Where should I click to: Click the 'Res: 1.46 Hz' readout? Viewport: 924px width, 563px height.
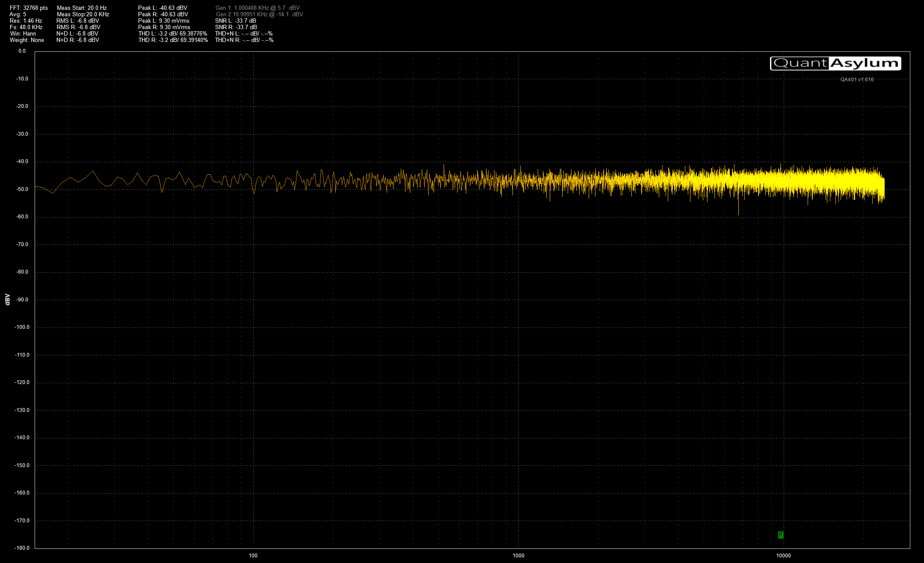point(26,21)
